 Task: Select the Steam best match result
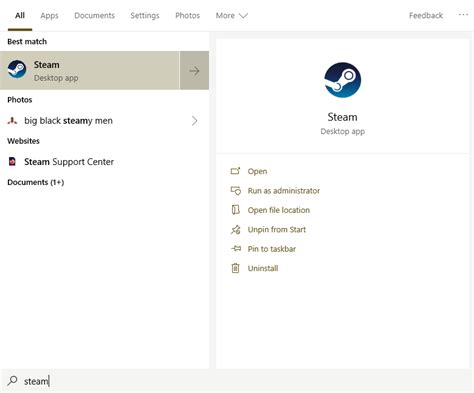(90, 70)
